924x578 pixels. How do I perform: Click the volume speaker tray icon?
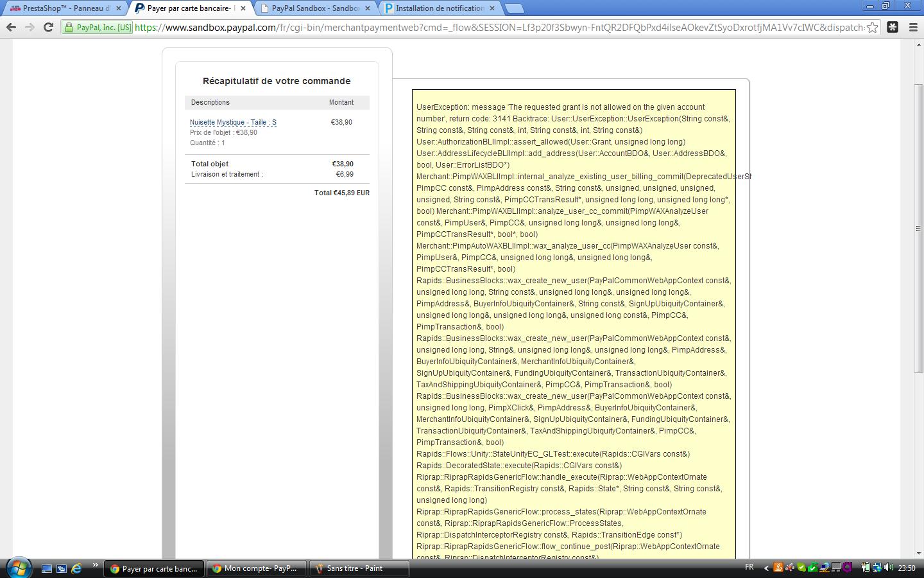click(889, 568)
